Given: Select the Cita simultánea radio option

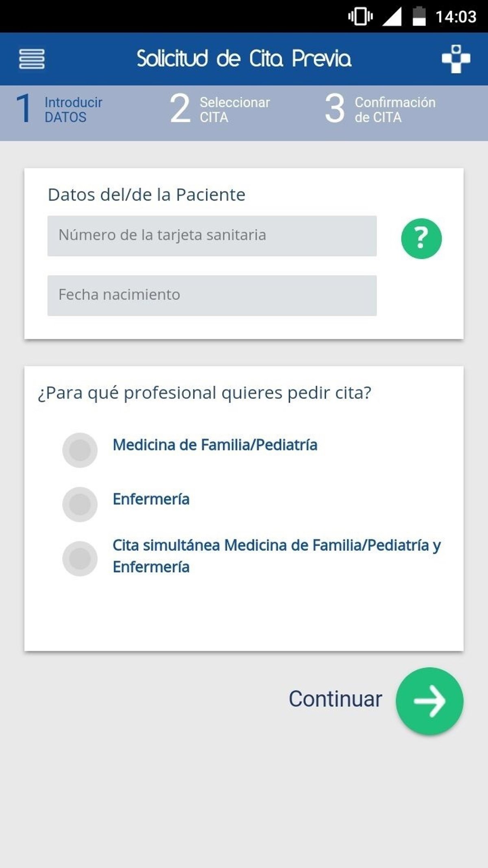Looking at the screenshot, I should (x=80, y=558).
